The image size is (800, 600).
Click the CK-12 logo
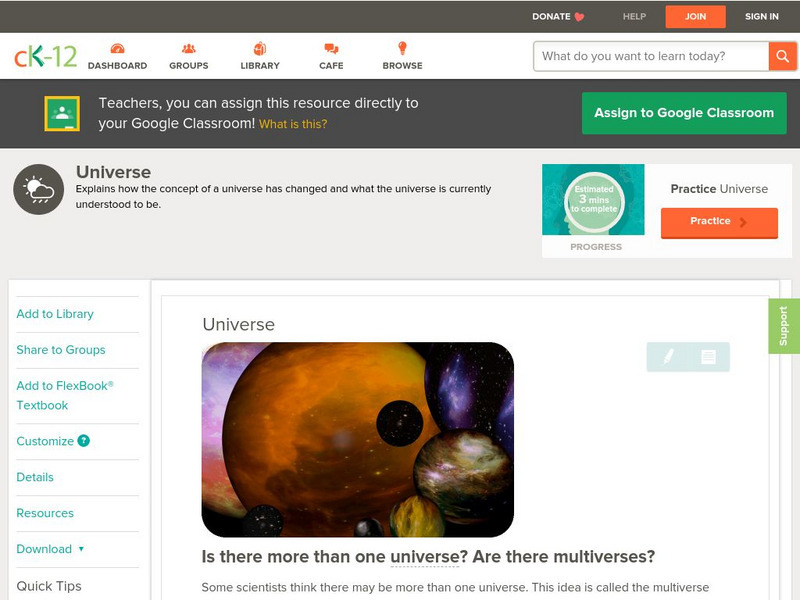pyautogui.click(x=45, y=56)
